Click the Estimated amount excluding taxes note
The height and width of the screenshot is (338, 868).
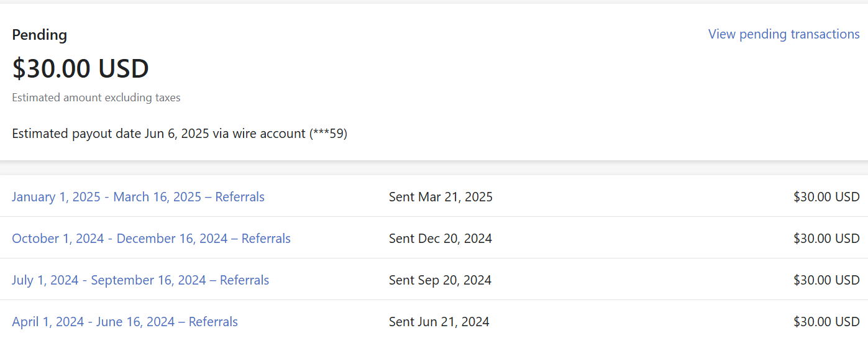click(x=96, y=98)
